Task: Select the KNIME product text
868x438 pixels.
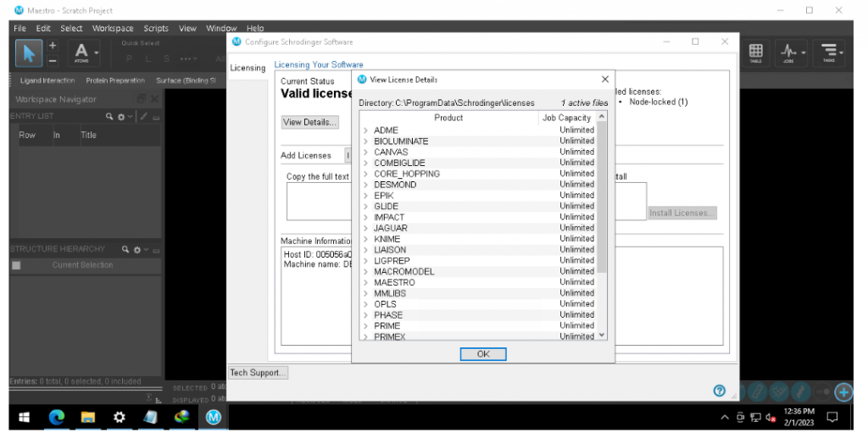Action: (x=387, y=239)
